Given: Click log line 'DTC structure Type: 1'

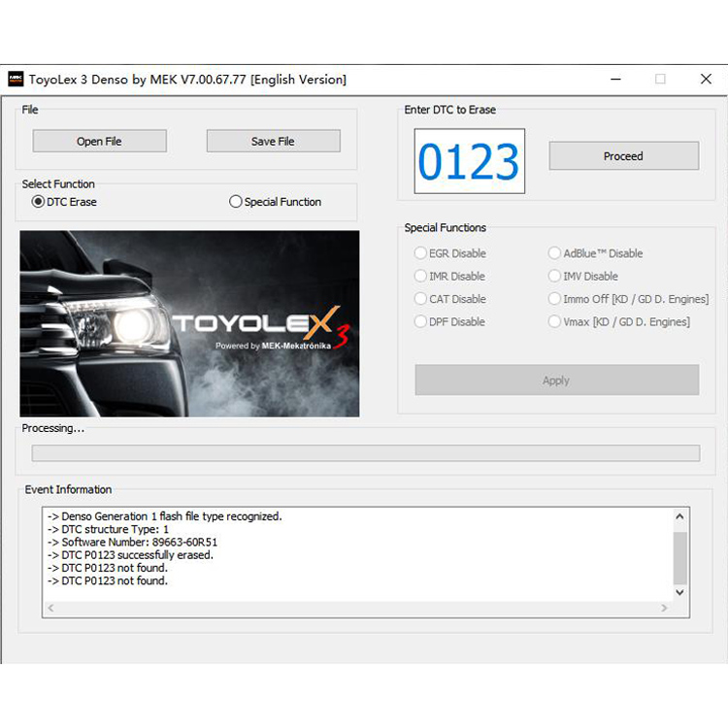Looking at the screenshot, I should (x=108, y=530).
